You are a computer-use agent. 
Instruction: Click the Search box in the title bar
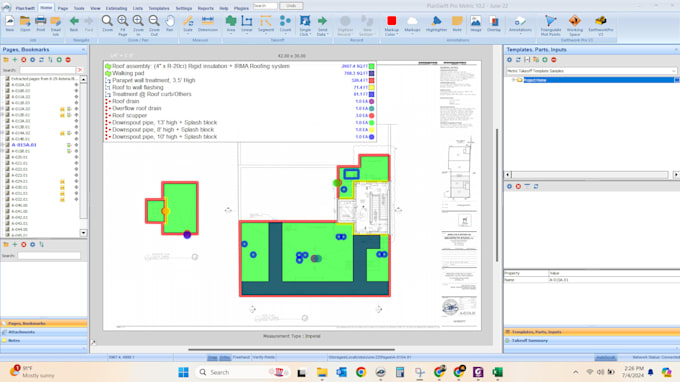click(x=265, y=6)
